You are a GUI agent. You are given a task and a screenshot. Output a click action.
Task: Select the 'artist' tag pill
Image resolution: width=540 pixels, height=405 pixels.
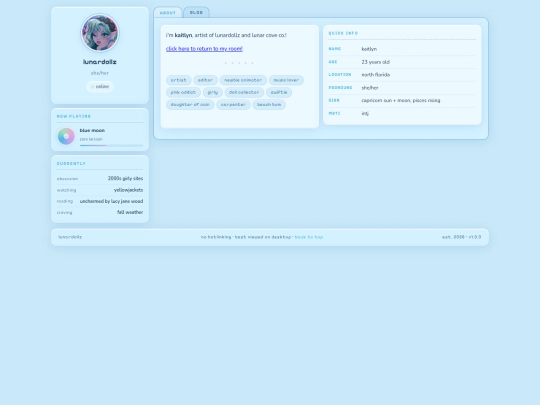pyautogui.click(x=179, y=80)
